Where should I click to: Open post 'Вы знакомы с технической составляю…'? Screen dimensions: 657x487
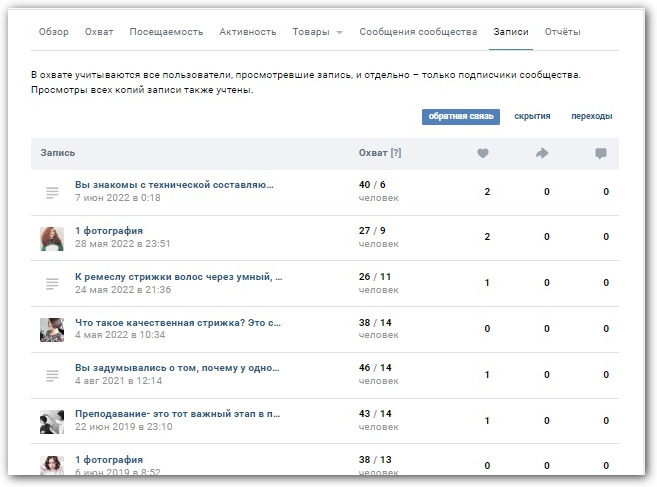point(174,185)
